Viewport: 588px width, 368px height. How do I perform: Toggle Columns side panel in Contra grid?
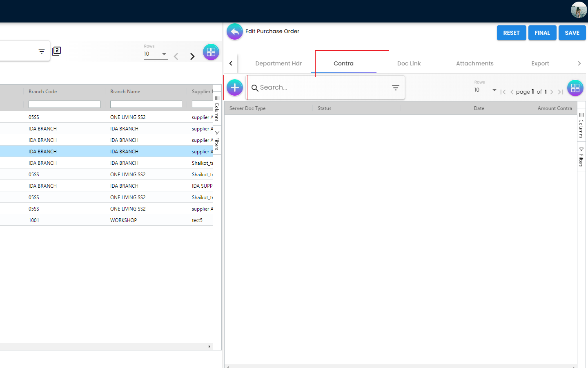click(x=581, y=126)
